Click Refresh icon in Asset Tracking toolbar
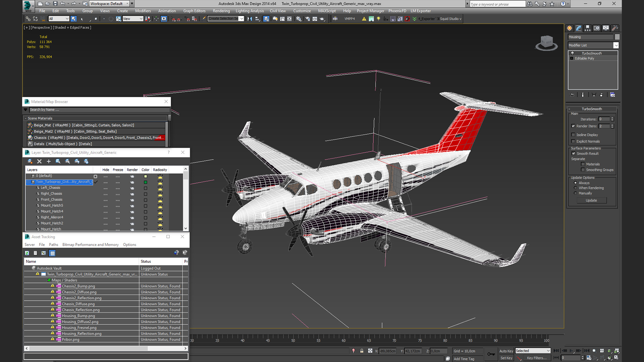Image resolution: width=644 pixels, height=362 pixels. (x=27, y=253)
